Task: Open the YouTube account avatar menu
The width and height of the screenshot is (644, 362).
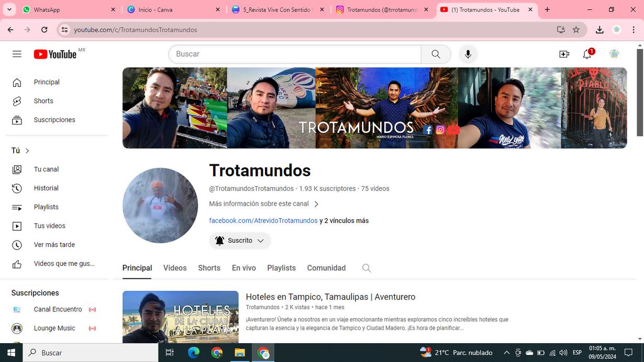Action: (614, 54)
